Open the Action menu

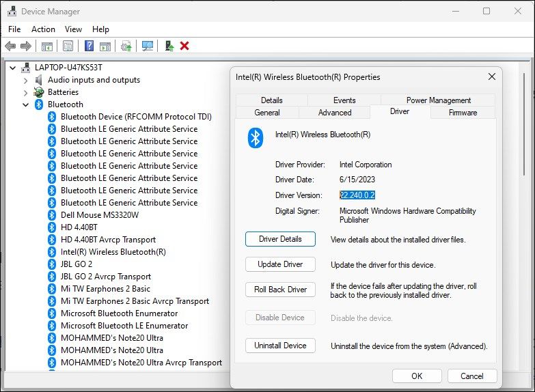[x=43, y=29]
